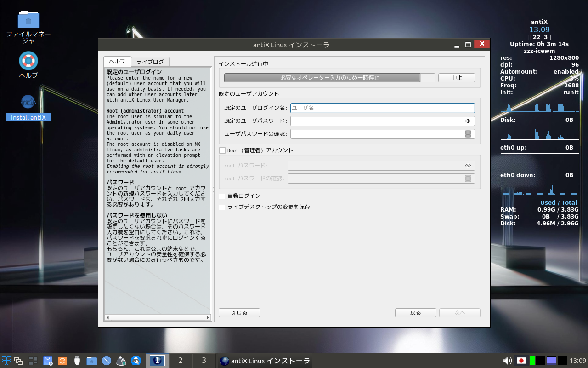Image resolution: width=588 pixels, height=368 pixels.
Task: Click the 既定のユーザアカウント section label
Action: pos(249,94)
